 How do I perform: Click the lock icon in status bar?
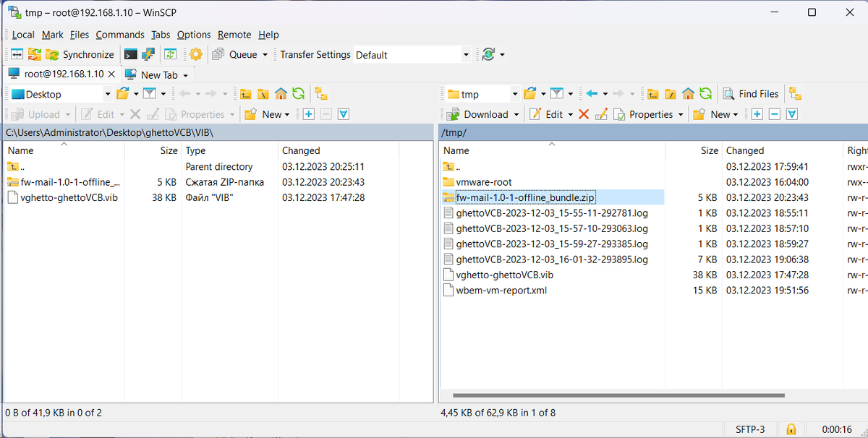pyautogui.click(x=791, y=429)
